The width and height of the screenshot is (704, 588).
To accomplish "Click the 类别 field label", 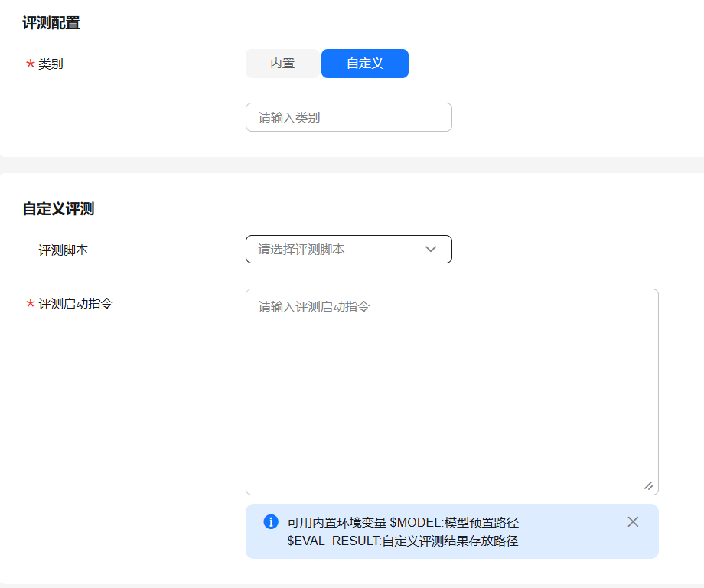I will coord(51,64).
